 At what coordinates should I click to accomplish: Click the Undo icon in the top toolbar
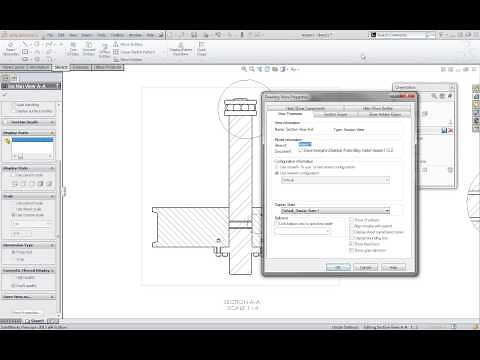click(218, 35)
